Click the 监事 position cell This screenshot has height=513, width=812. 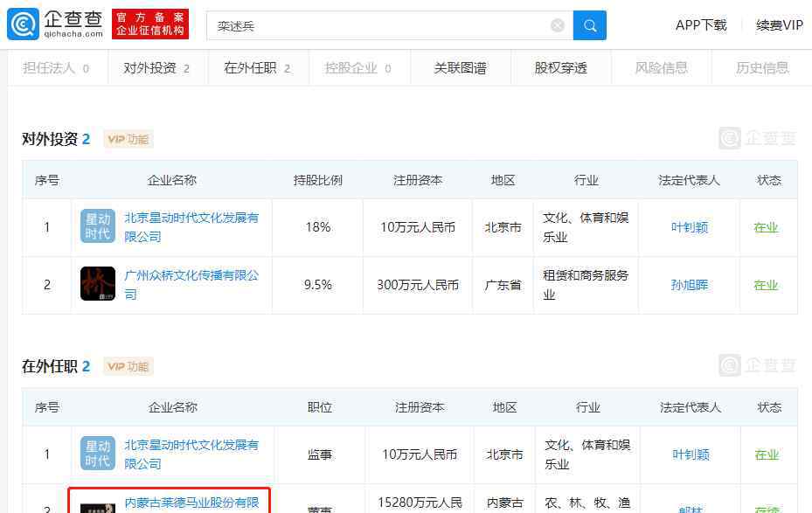click(320, 454)
